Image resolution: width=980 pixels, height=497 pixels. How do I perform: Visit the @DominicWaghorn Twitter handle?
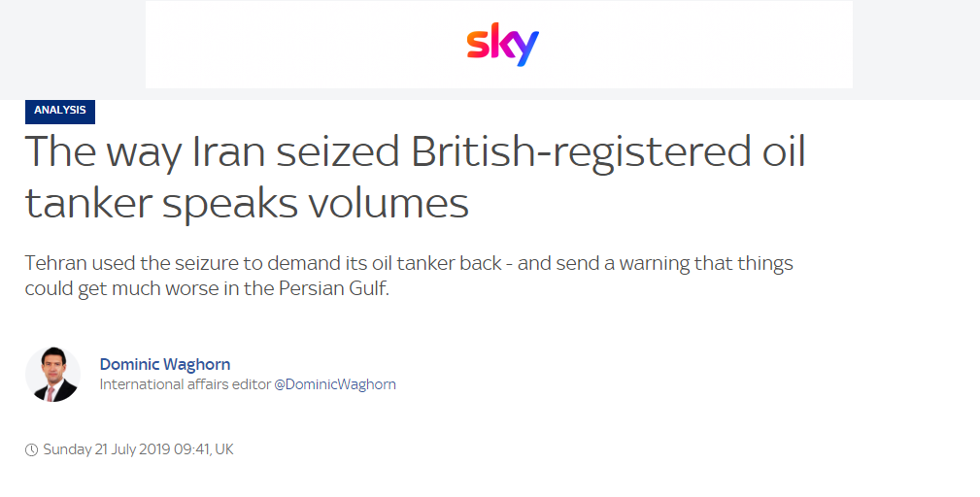[x=335, y=384]
